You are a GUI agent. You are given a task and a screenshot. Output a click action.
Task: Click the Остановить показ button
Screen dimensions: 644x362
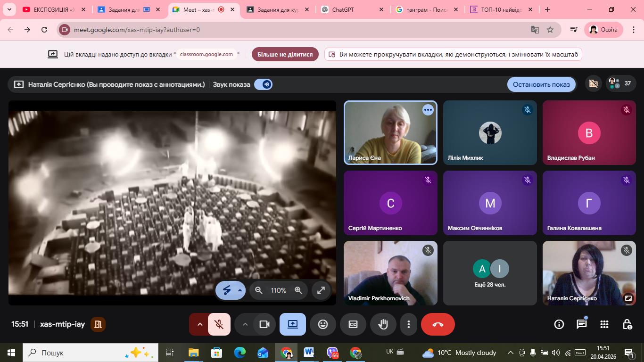coord(541,84)
